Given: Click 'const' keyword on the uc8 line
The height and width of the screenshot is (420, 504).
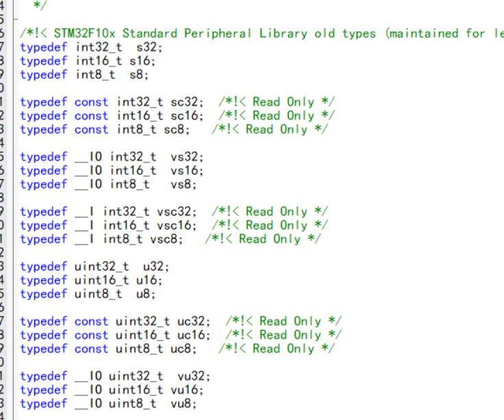Looking at the screenshot, I should 91,349.
